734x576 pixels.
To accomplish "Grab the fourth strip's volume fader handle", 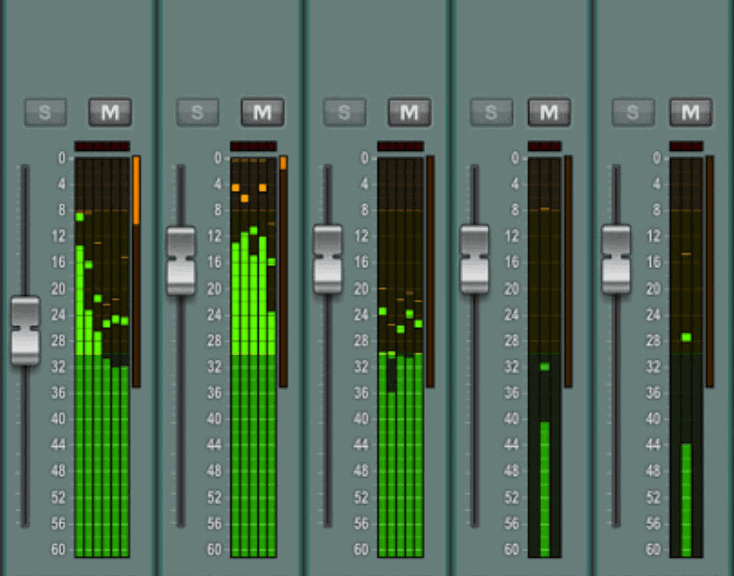I will coord(474,259).
